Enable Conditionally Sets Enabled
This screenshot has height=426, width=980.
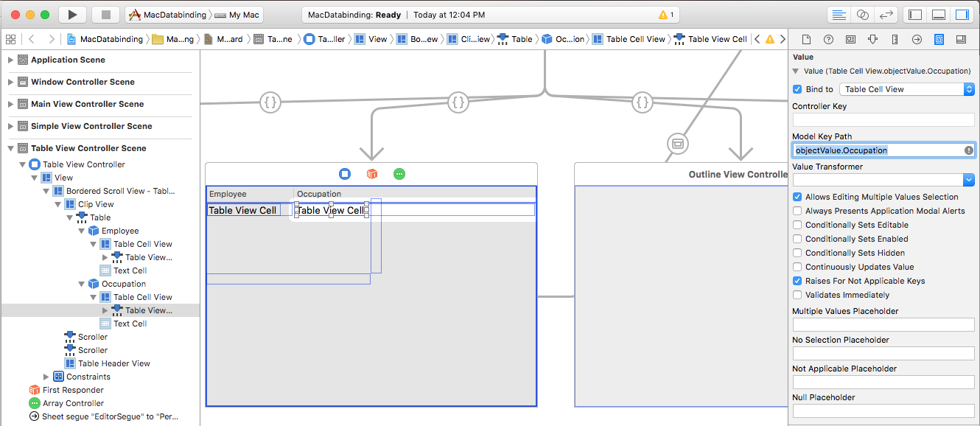point(797,239)
